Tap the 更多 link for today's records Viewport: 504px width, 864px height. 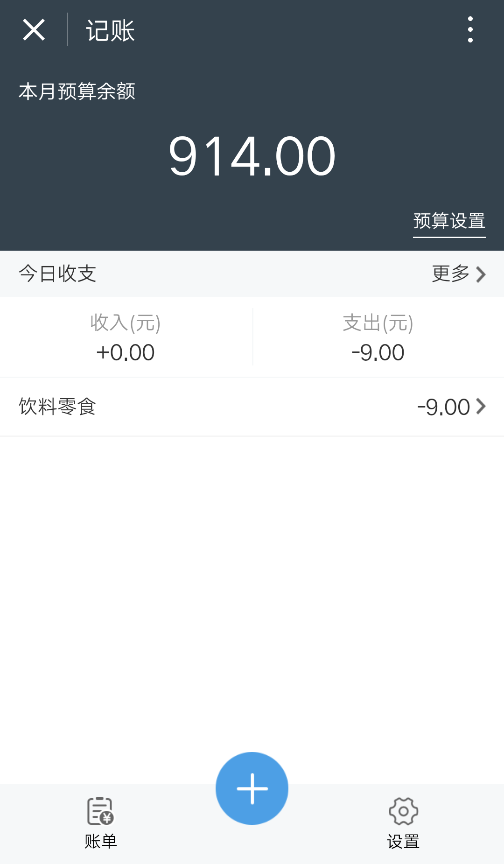(450, 274)
